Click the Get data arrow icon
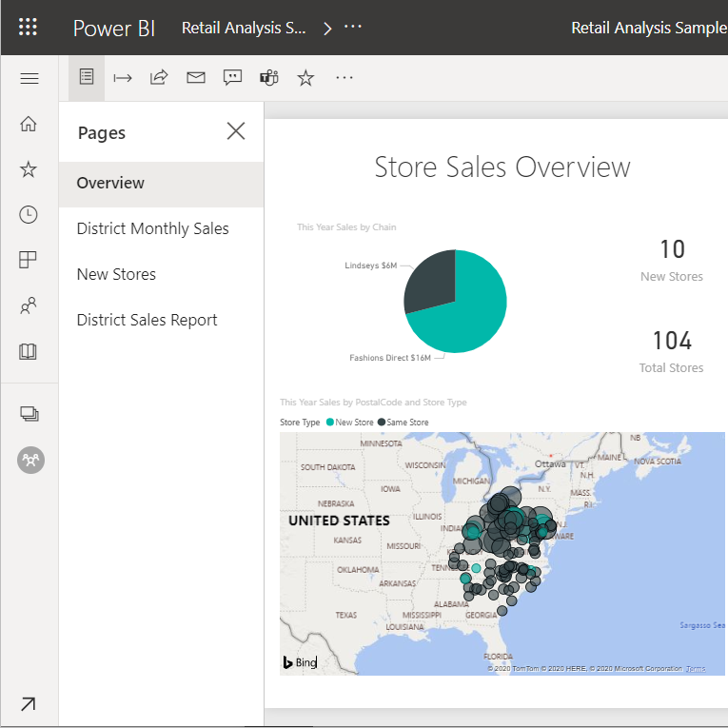Image resolution: width=728 pixels, height=728 pixels. (28, 704)
